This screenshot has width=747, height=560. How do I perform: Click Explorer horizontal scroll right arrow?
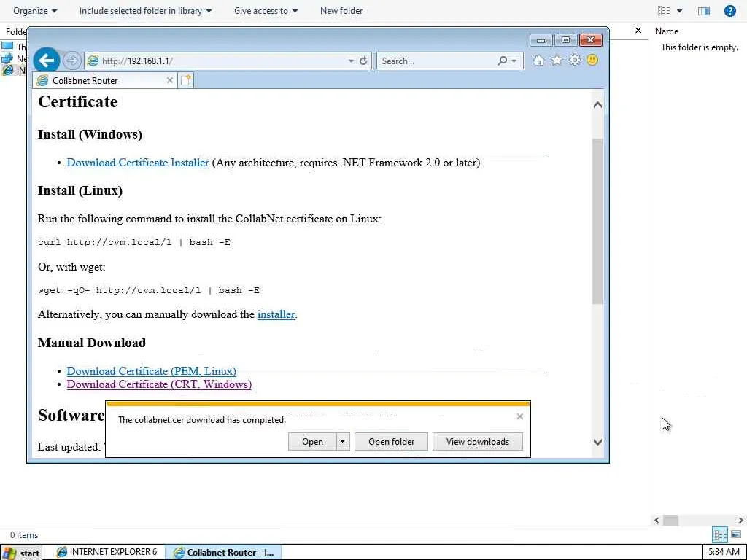pos(741,521)
